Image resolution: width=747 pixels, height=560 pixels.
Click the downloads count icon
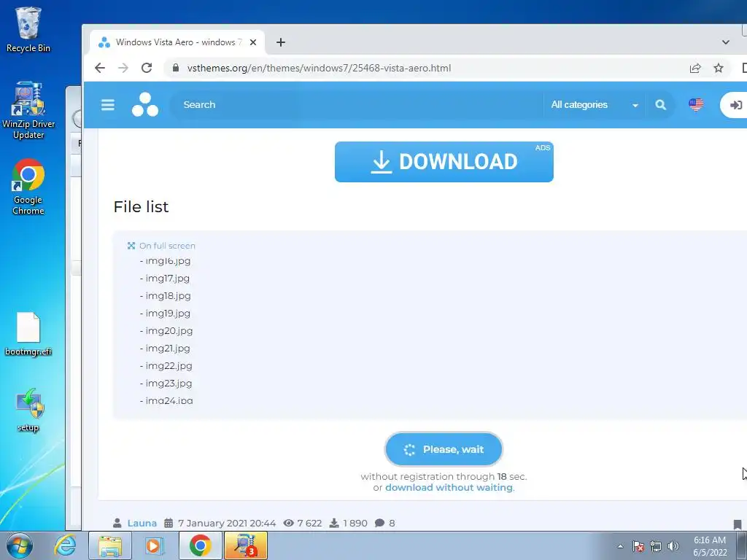[334, 523]
